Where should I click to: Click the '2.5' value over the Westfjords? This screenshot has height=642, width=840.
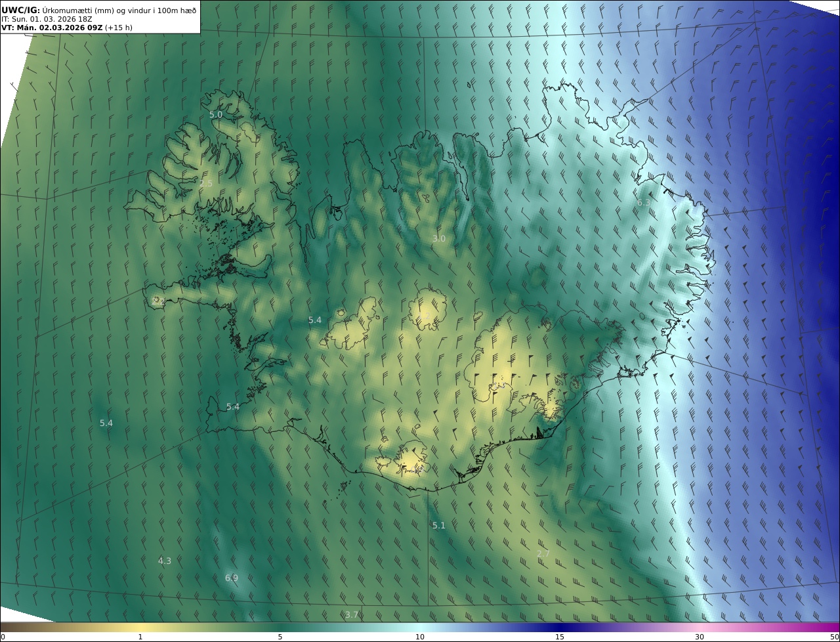point(206,183)
